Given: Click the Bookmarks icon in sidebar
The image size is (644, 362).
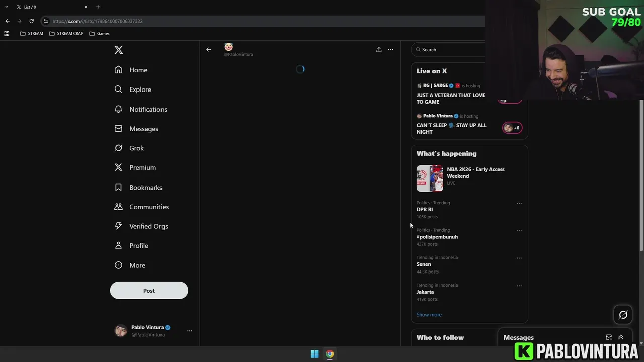Looking at the screenshot, I should coord(118,187).
